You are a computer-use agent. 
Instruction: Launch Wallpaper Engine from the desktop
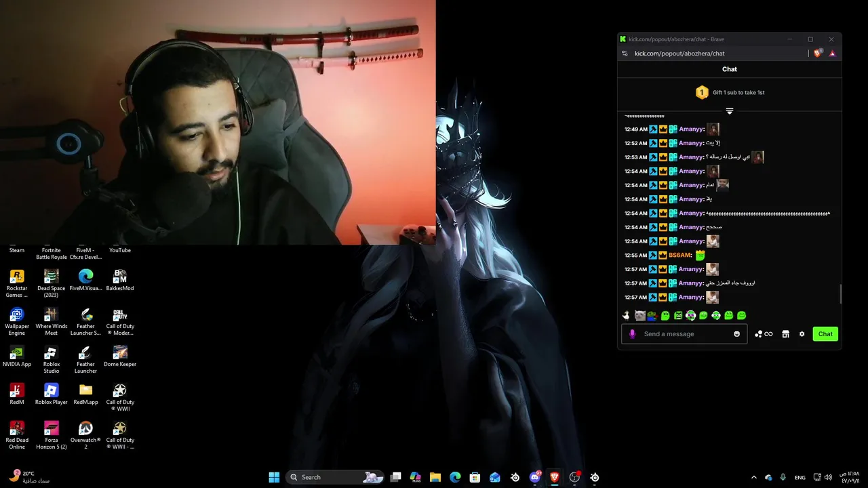17,321
